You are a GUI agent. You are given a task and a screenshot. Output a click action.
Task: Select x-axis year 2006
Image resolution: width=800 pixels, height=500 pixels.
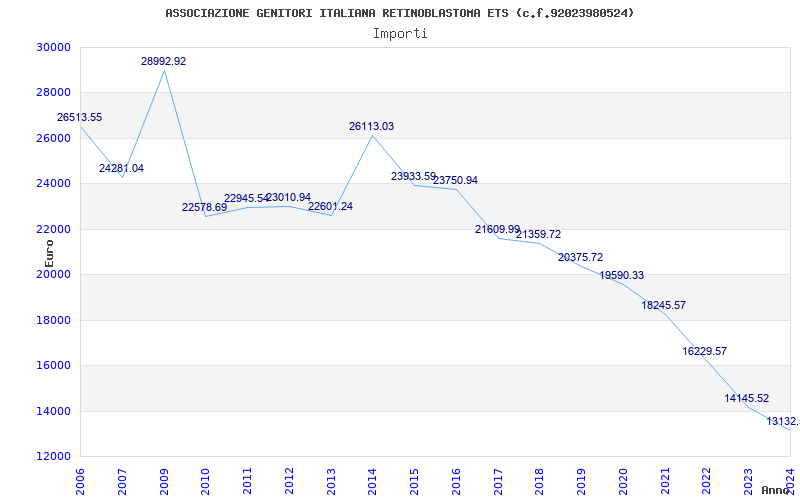pyautogui.click(x=80, y=481)
